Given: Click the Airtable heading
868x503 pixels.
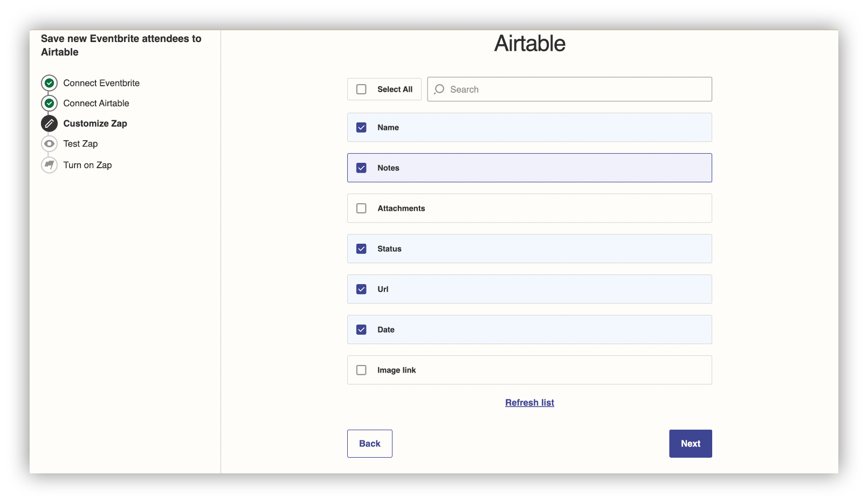Looking at the screenshot, I should 530,44.
